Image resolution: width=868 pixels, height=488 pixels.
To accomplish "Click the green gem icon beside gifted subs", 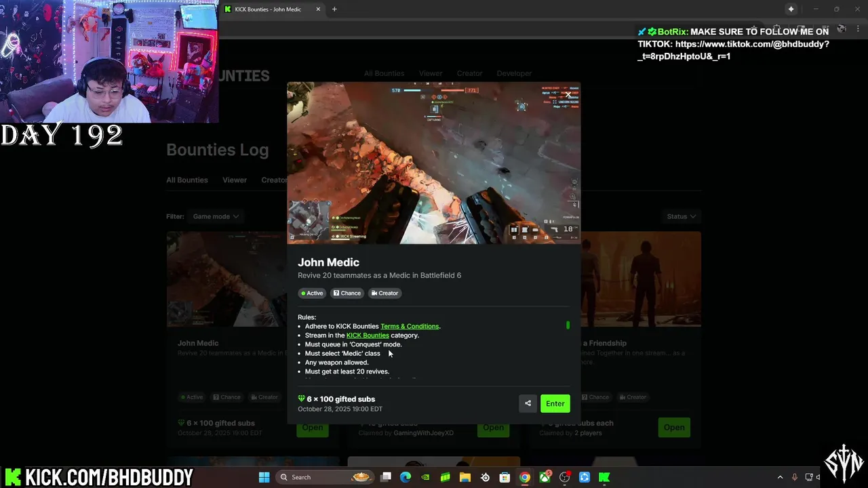I will (302, 399).
